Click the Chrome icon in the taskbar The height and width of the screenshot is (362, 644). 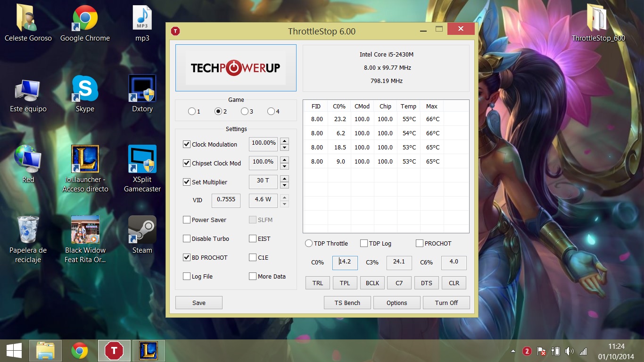click(x=79, y=351)
